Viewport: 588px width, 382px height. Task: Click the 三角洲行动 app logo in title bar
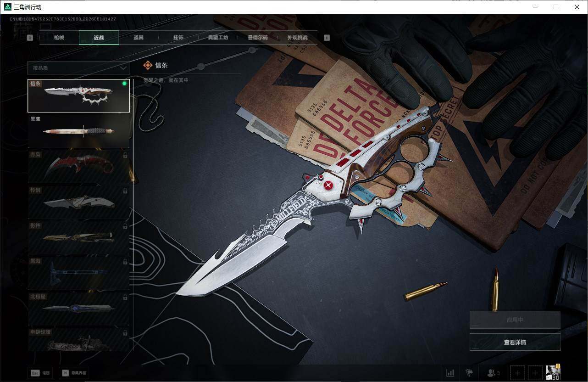(7, 7)
